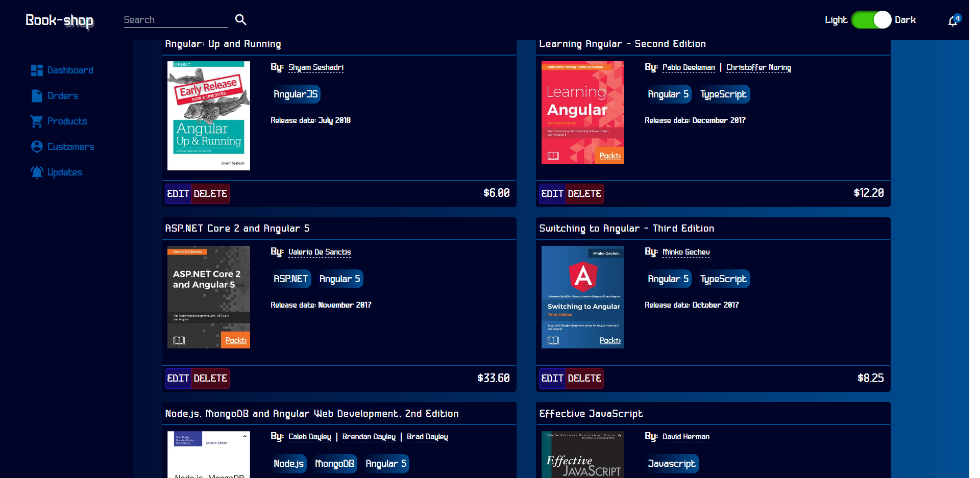Click the Products cart icon
This screenshot has width=980, height=478.
pyautogui.click(x=36, y=121)
